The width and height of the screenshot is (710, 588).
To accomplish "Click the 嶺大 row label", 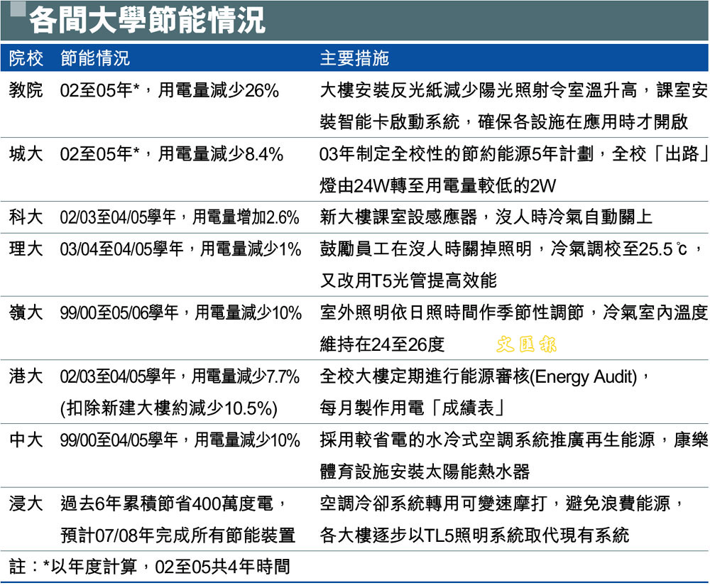I will coord(26,312).
